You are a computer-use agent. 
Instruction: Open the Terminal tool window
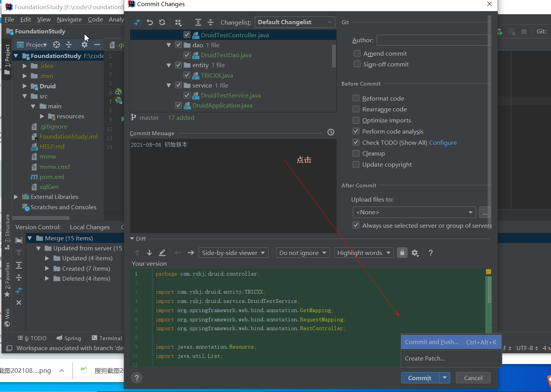point(107,338)
